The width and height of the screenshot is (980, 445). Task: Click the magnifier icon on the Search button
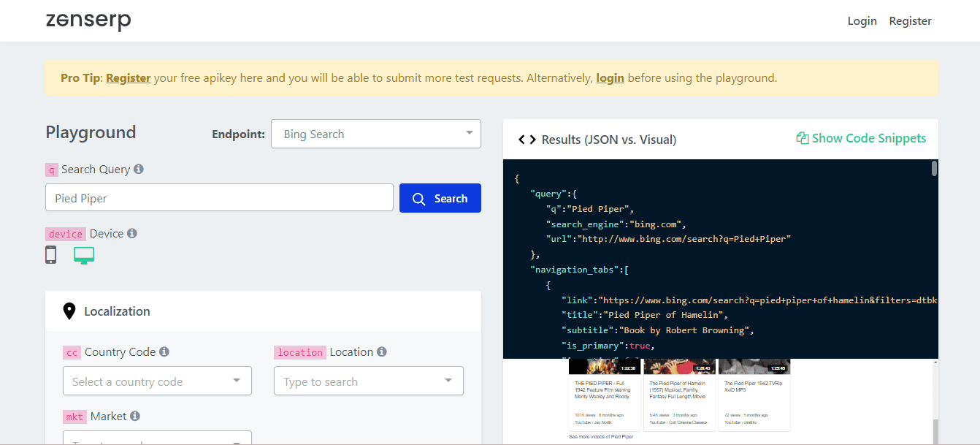pos(418,198)
